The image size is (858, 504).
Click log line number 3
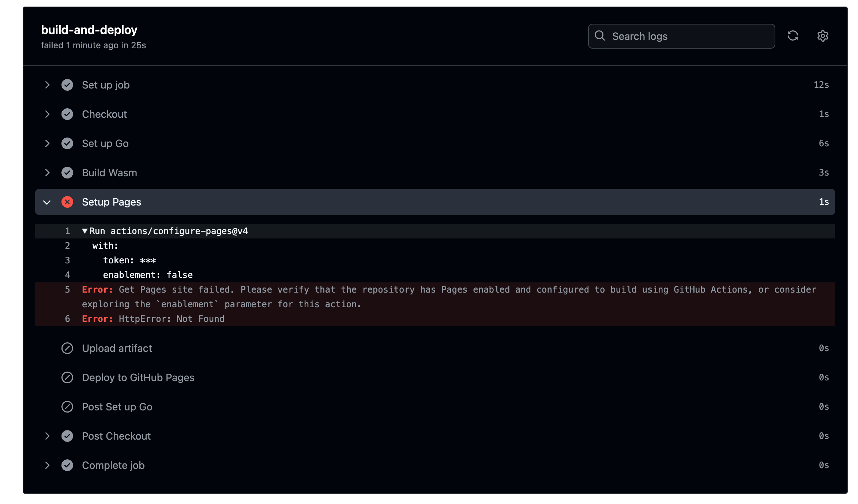coord(68,260)
